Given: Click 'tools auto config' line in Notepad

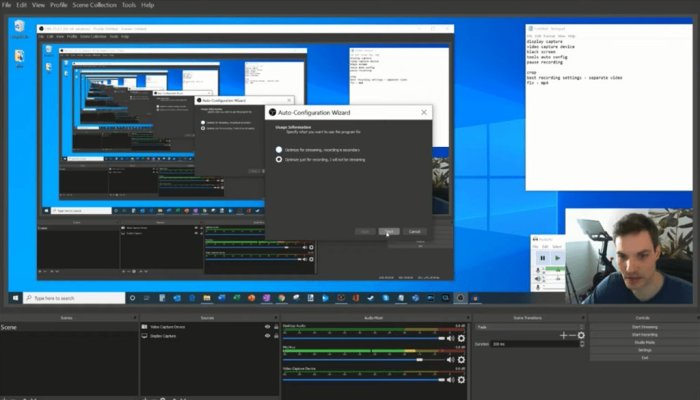Looking at the screenshot, I should tap(547, 57).
